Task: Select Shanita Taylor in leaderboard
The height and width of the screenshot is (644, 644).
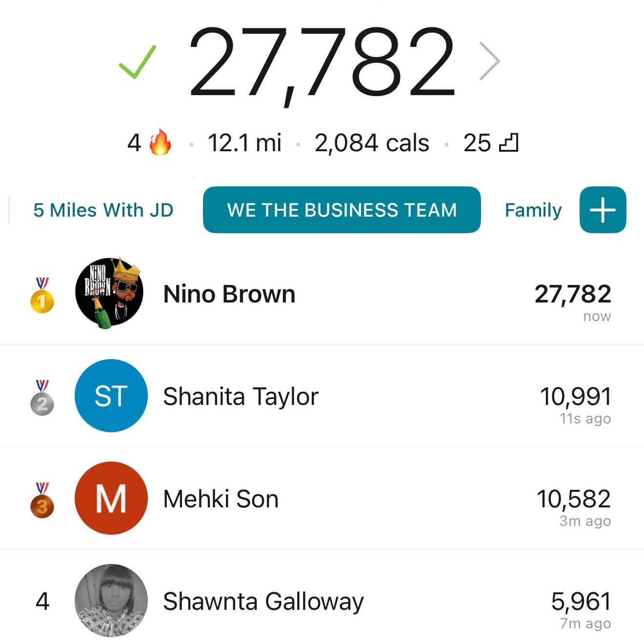Action: tap(322, 396)
